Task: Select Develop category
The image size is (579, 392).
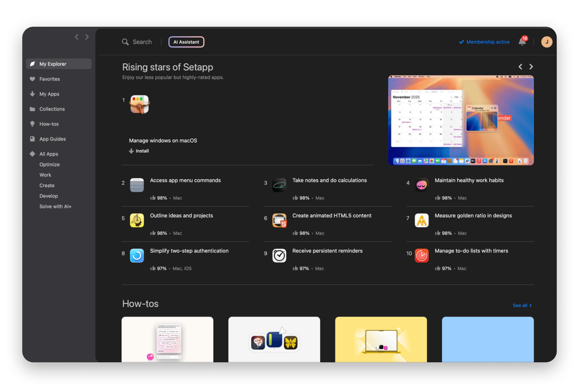Action: click(48, 196)
